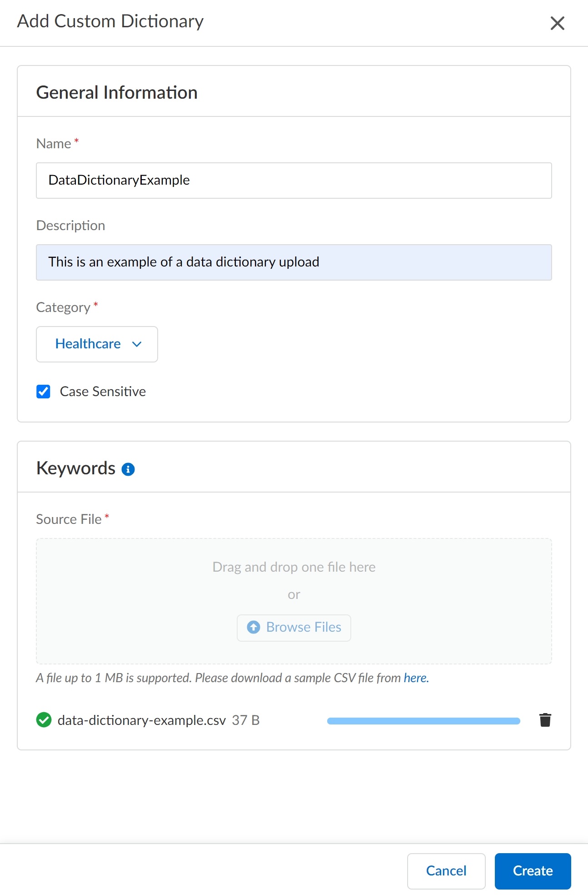Click the Browse Files button text
Screen dimensions: 588x895
pos(304,627)
